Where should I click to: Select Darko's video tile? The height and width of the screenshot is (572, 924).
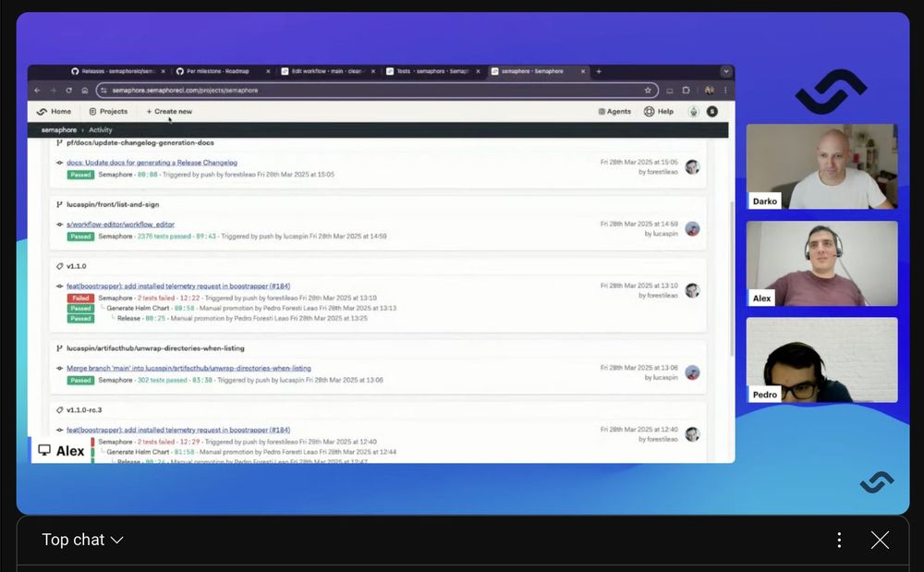coord(822,166)
